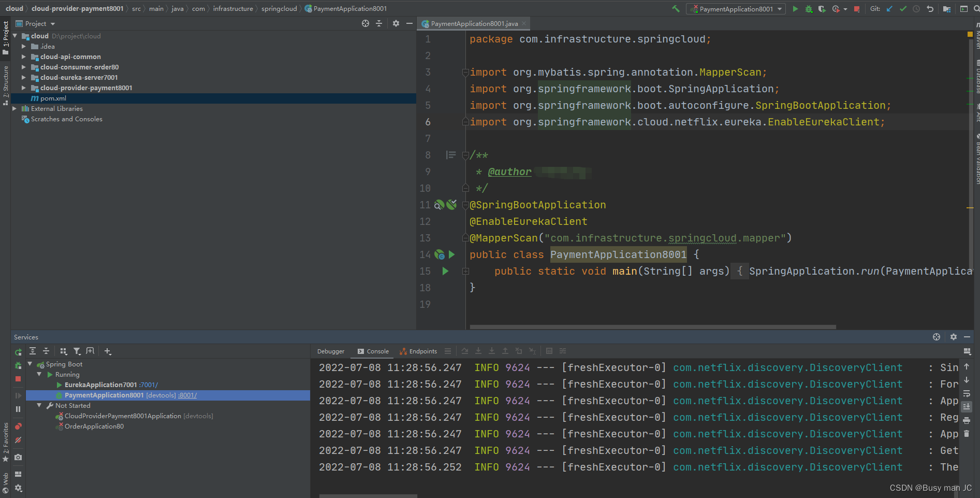
Task: Switch to the Endpoints tab
Action: (x=418, y=351)
